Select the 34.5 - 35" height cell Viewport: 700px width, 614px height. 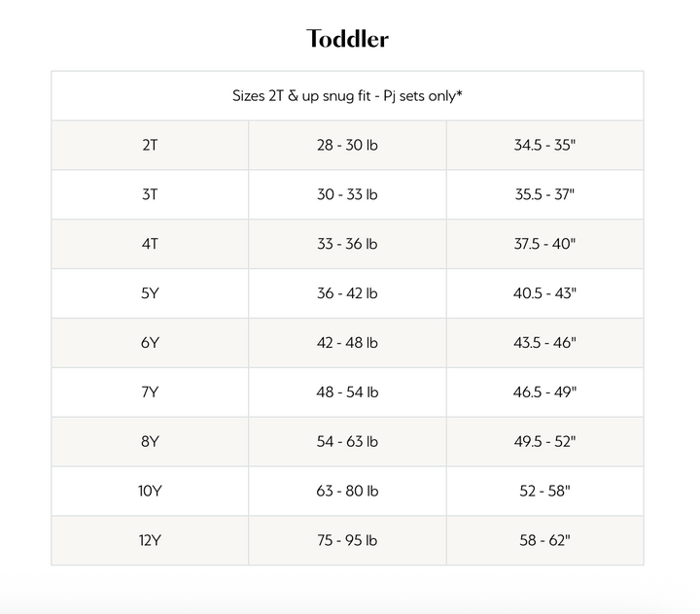544,145
